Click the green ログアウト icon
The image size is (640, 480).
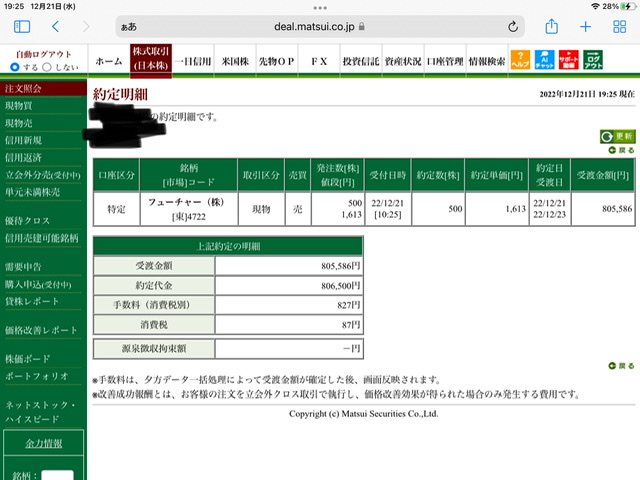pyautogui.click(x=593, y=60)
